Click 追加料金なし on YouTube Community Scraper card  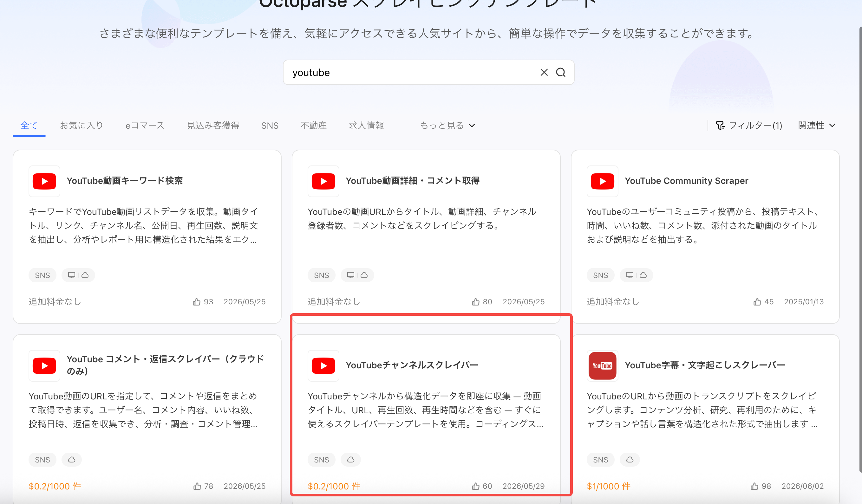[613, 301]
